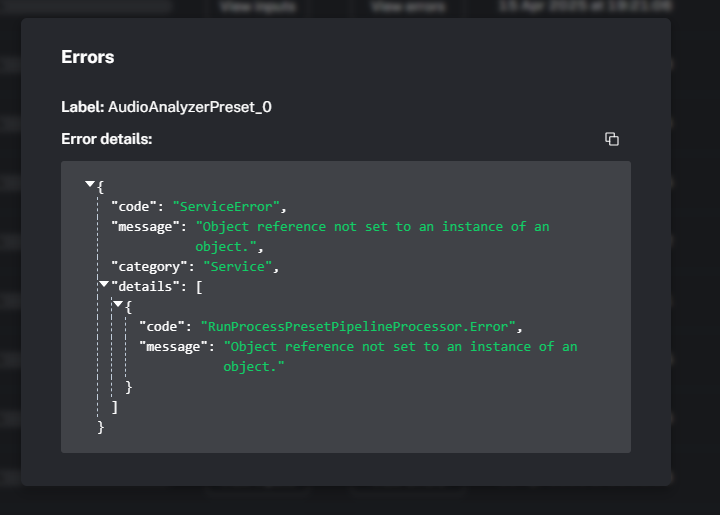
Task: Click the "category" key in JSON
Action: coord(149,267)
